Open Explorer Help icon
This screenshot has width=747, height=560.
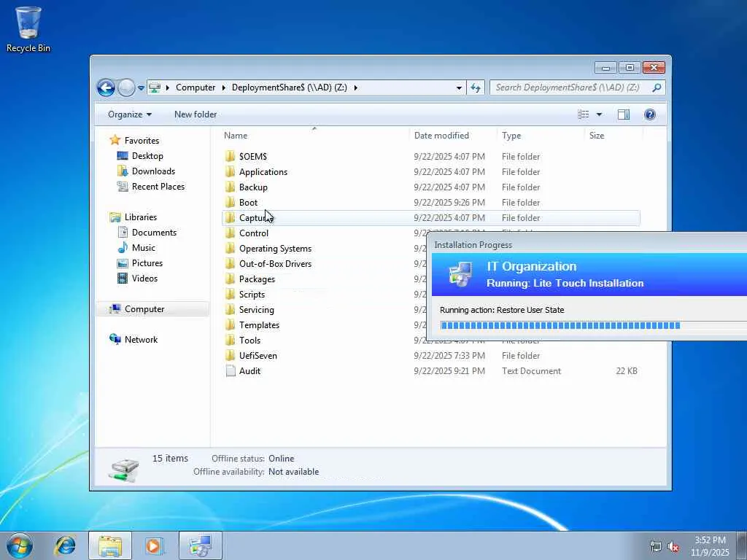click(x=650, y=114)
